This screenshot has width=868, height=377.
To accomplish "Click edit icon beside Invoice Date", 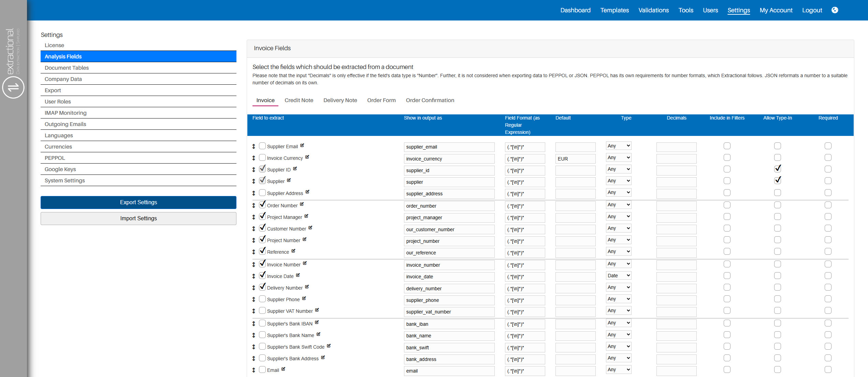I will pos(298,275).
